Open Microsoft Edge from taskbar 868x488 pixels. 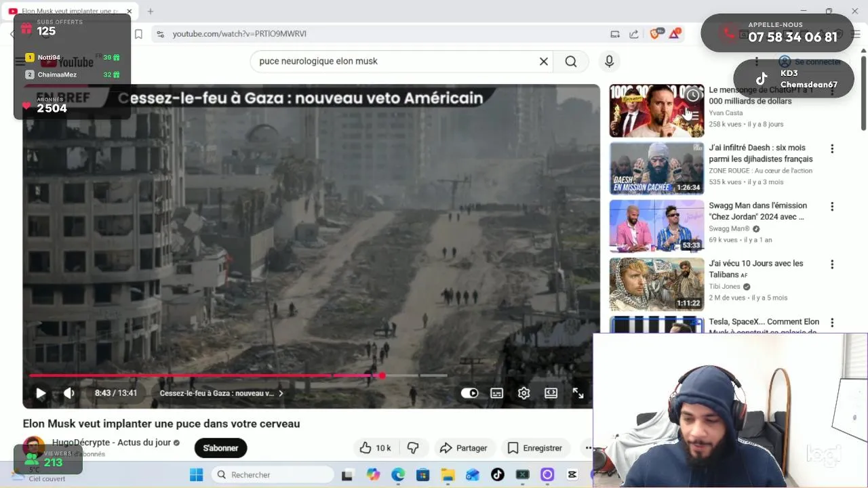[x=398, y=474]
